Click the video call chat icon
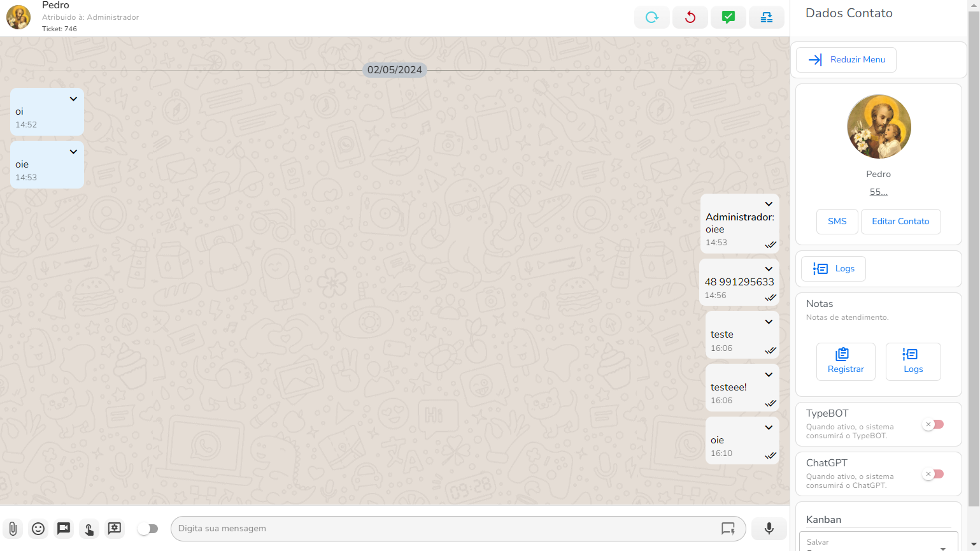 (64, 529)
